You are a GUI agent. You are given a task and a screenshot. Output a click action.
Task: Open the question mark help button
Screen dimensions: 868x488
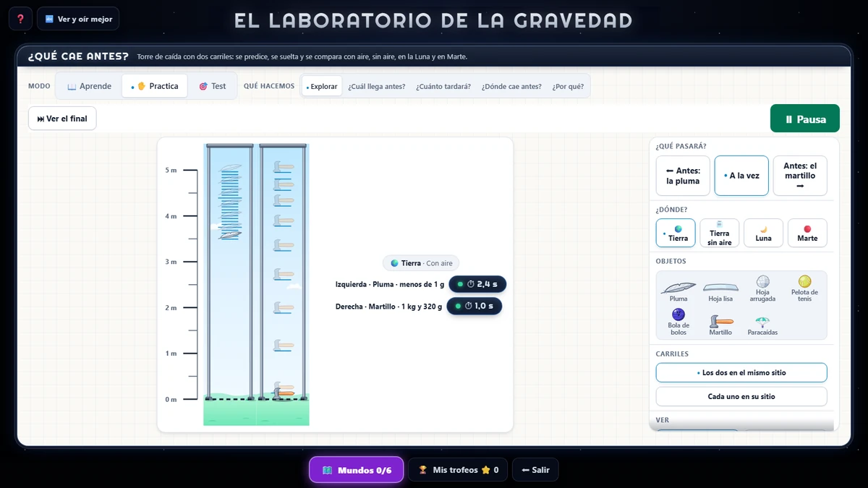coord(20,19)
